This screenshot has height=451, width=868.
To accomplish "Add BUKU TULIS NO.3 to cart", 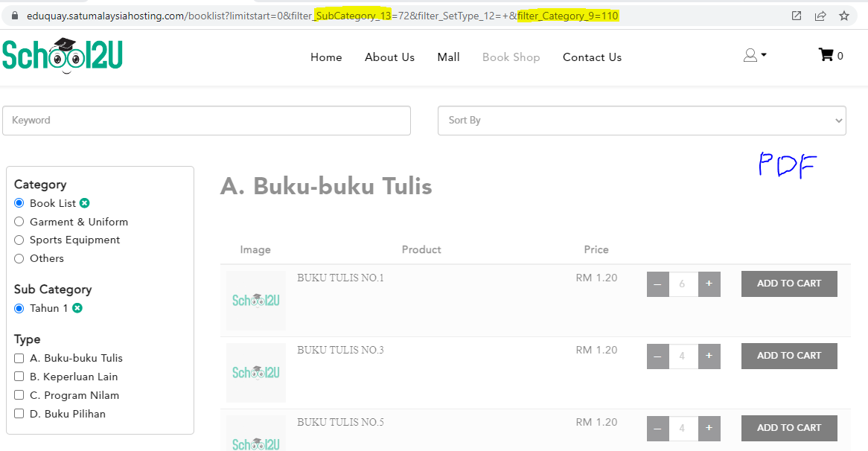I will tap(789, 356).
